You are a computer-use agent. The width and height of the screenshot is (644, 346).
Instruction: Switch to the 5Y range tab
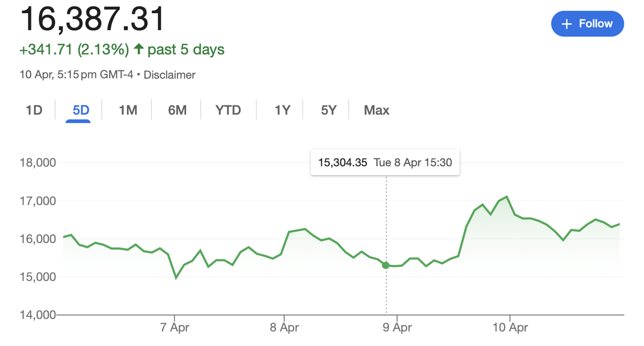(328, 110)
